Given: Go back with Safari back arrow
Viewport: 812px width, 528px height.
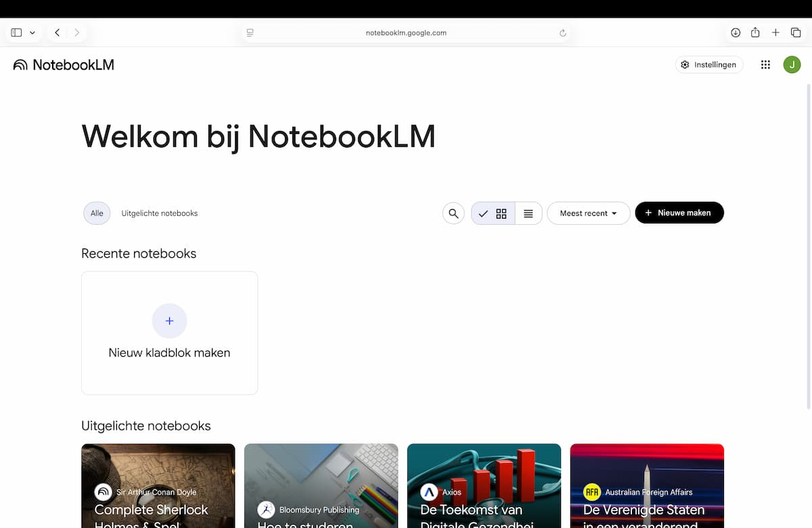Looking at the screenshot, I should 58,32.
